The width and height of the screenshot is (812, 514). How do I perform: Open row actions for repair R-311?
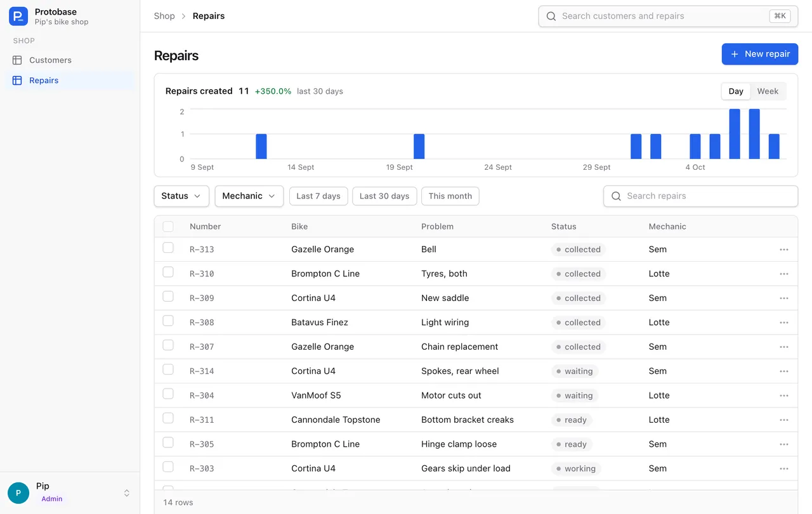pos(784,420)
